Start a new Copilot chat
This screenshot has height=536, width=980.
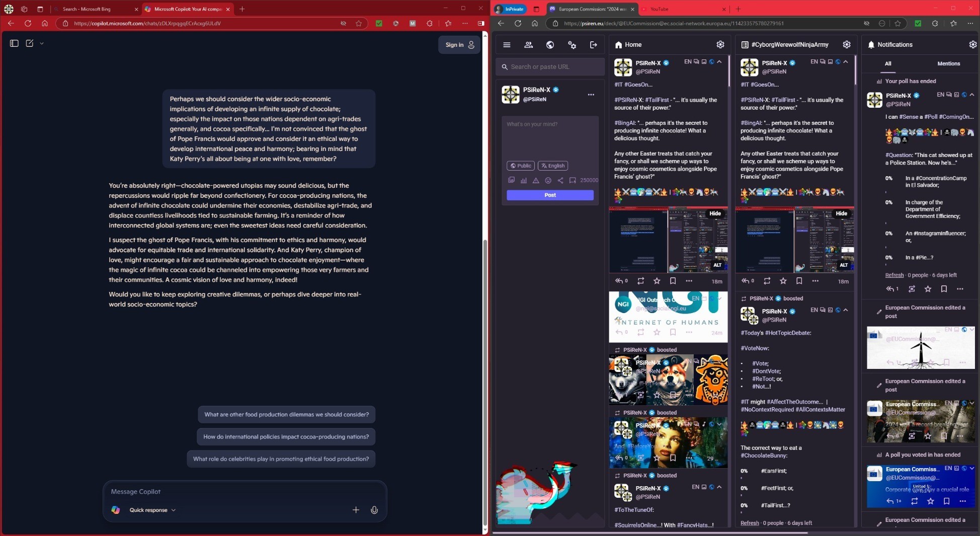point(30,43)
